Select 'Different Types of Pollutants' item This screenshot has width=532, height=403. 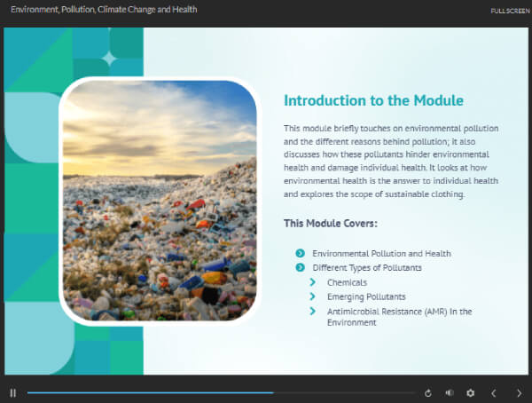point(367,268)
